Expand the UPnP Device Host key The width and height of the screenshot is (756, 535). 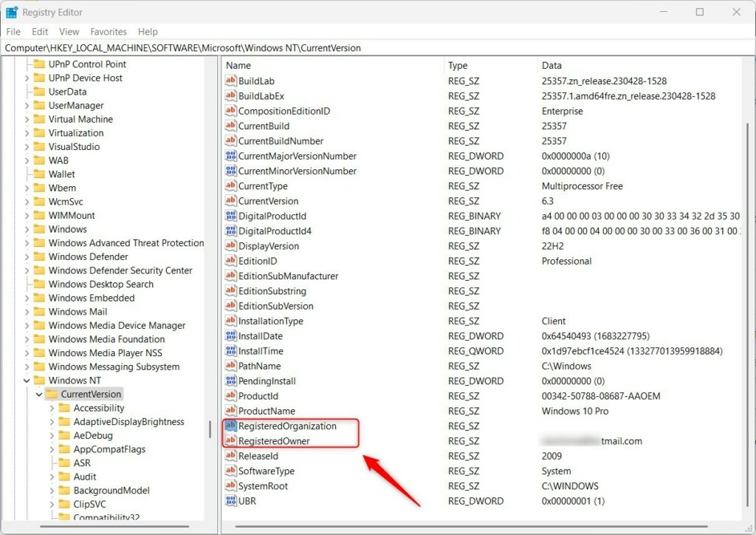(27, 78)
